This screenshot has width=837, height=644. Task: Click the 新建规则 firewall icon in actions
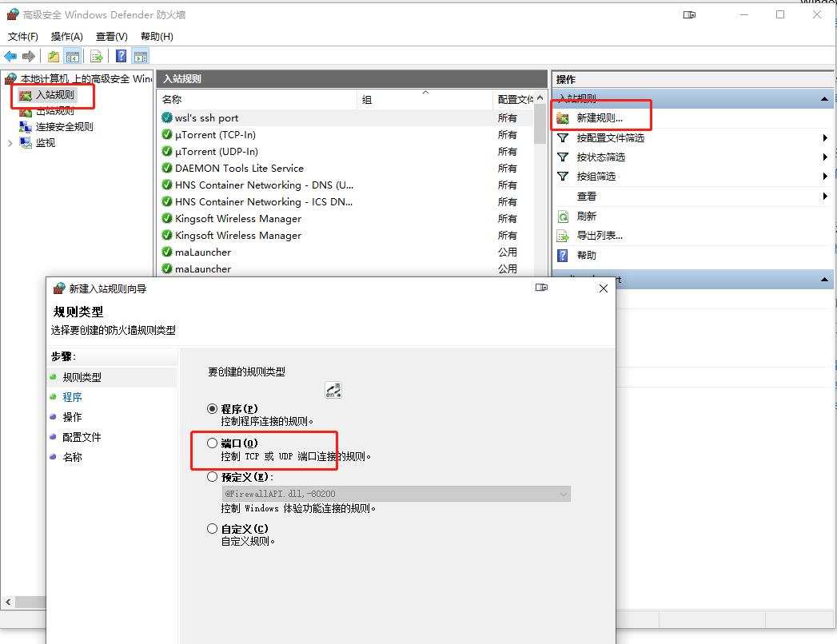tap(563, 118)
